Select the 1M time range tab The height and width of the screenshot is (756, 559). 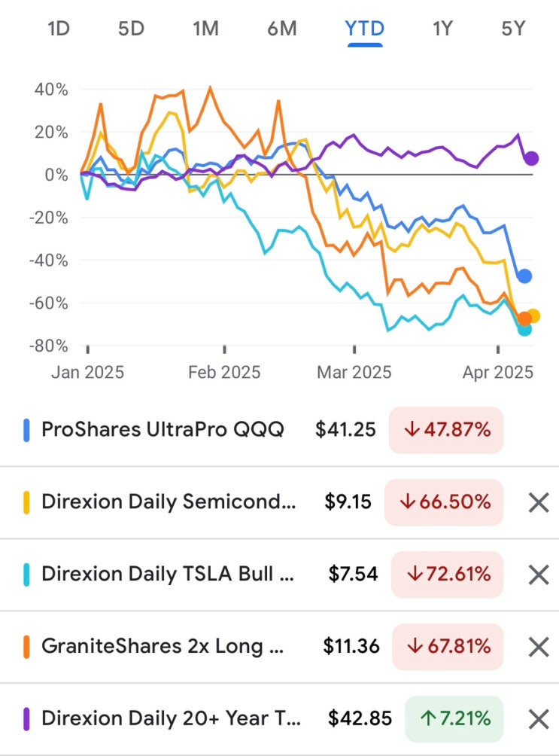pyautogui.click(x=205, y=29)
